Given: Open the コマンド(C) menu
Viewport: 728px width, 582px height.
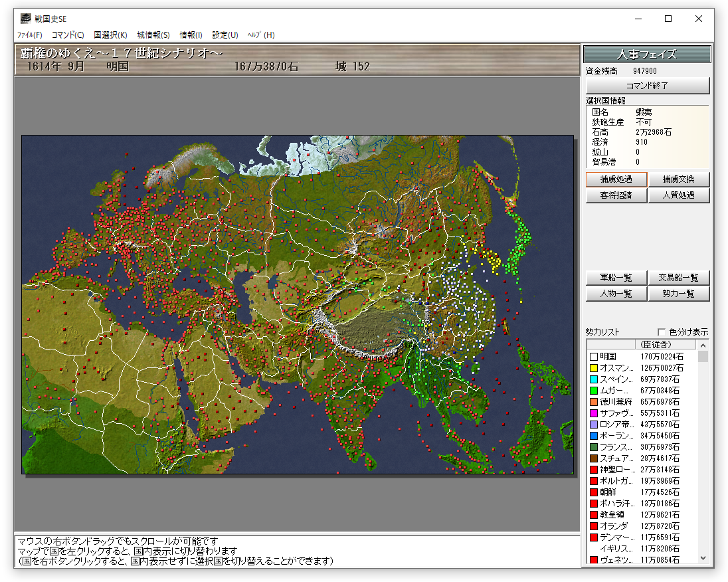Looking at the screenshot, I should 68,35.
